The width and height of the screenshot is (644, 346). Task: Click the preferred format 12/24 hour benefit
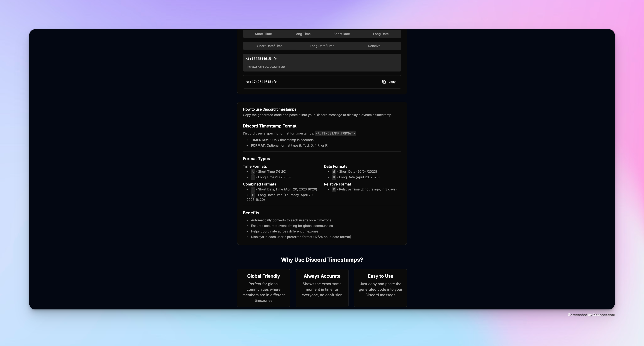click(301, 237)
